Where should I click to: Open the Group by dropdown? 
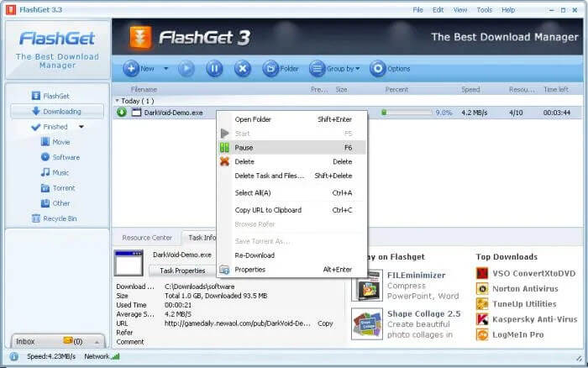click(x=334, y=69)
